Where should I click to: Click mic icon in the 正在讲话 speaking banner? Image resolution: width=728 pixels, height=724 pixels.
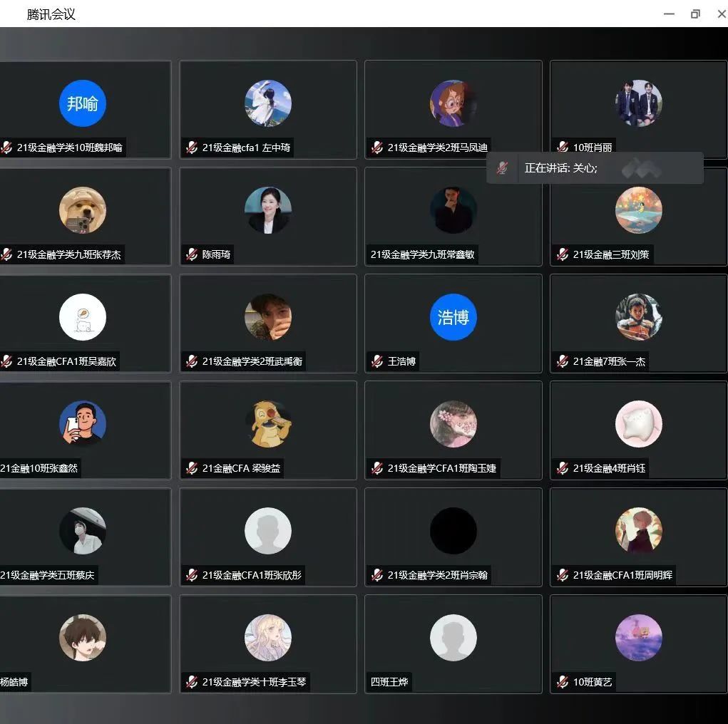coord(503,168)
